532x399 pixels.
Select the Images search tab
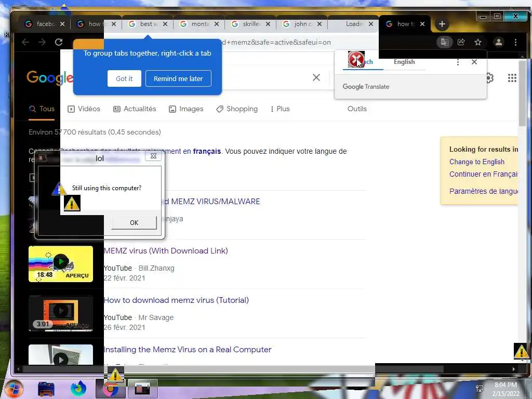pyautogui.click(x=186, y=109)
